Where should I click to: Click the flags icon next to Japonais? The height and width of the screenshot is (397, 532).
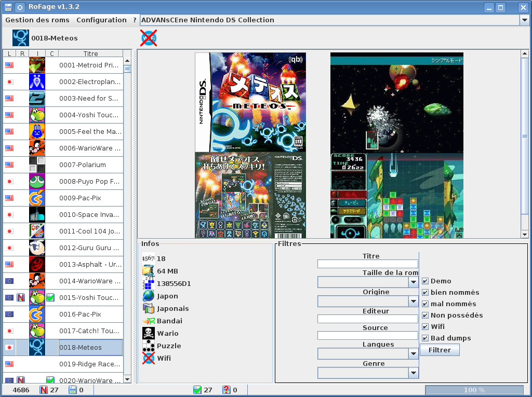[x=148, y=308]
